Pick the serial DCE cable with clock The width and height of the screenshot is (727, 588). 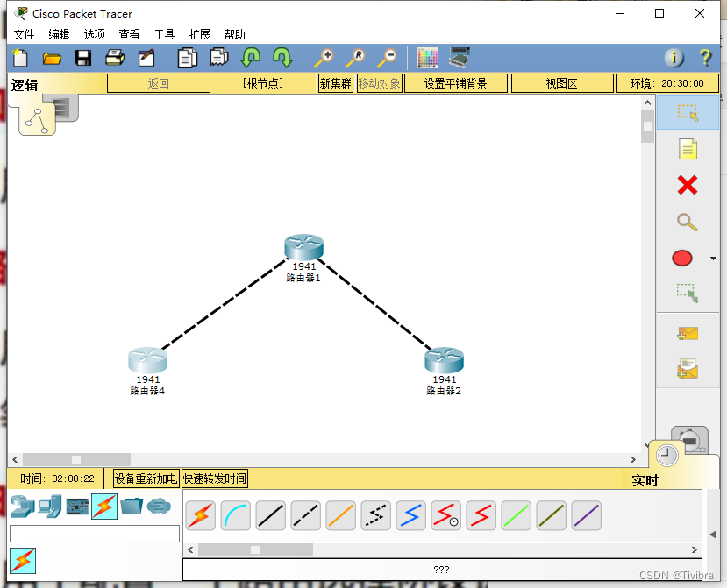click(x=446, y=515)
